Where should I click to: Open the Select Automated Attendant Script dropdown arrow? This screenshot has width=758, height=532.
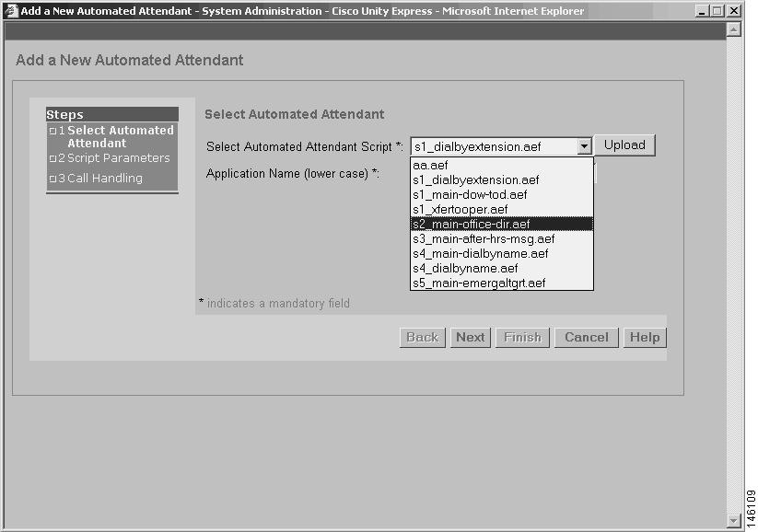583,145
